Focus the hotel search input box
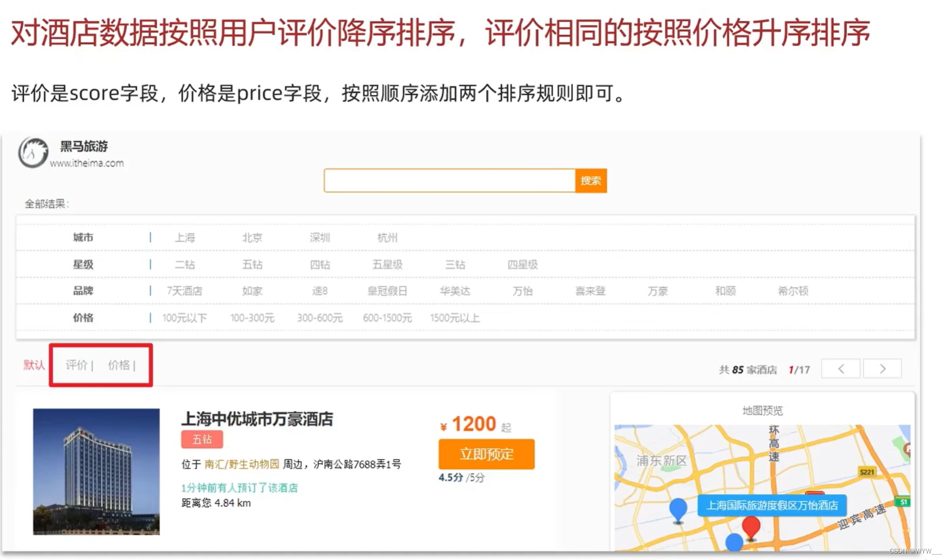Viewport: 951px width, 560px height. click(450, 181)
